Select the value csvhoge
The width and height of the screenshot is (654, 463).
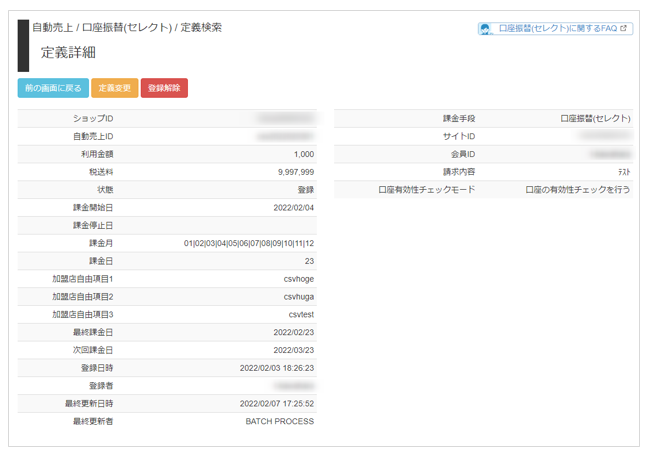299,279
